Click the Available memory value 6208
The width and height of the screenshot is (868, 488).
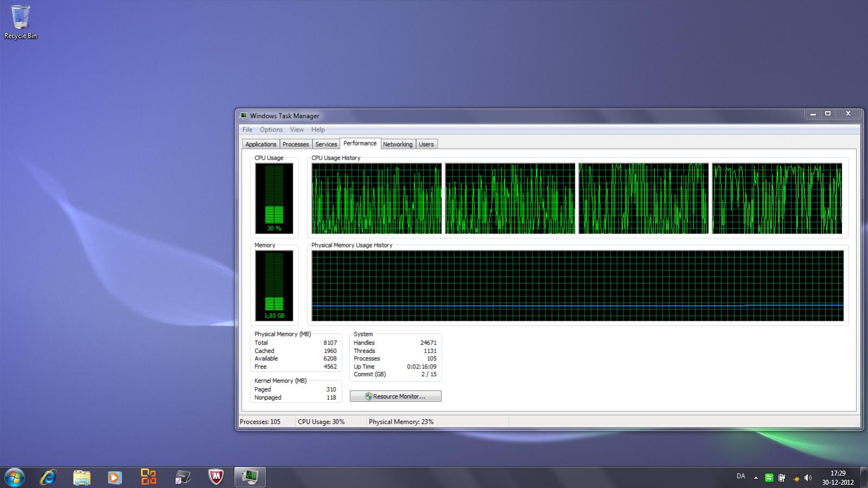(330, 359)
